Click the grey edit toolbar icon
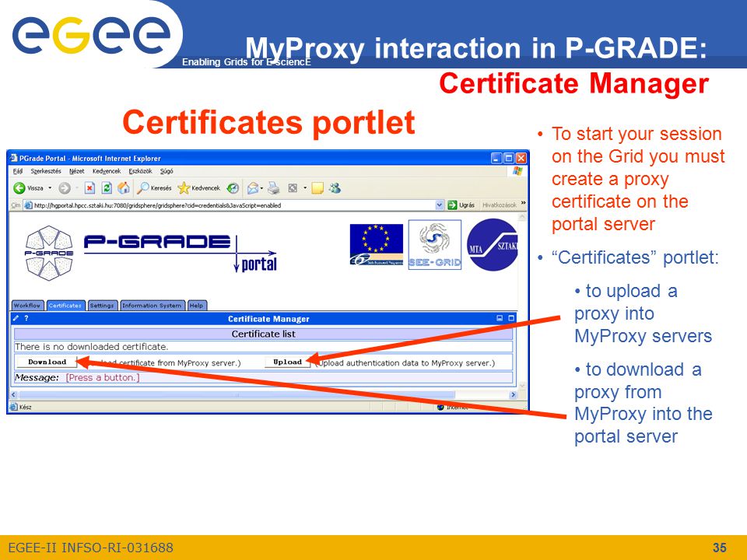The width and height of the screenshot is (747, 560). tap(293, 188)
